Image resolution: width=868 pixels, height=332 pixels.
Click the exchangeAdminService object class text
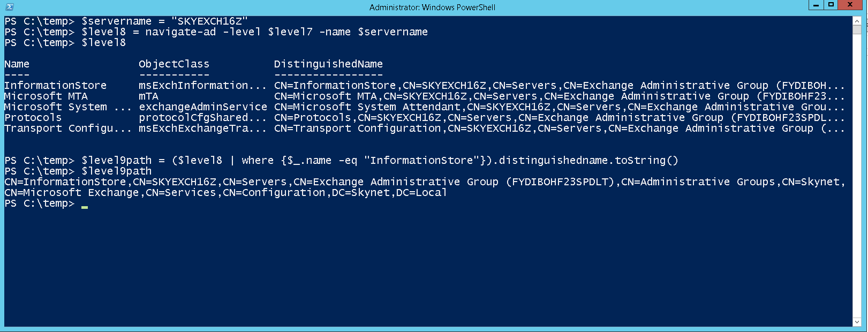(x=203, y=107)
